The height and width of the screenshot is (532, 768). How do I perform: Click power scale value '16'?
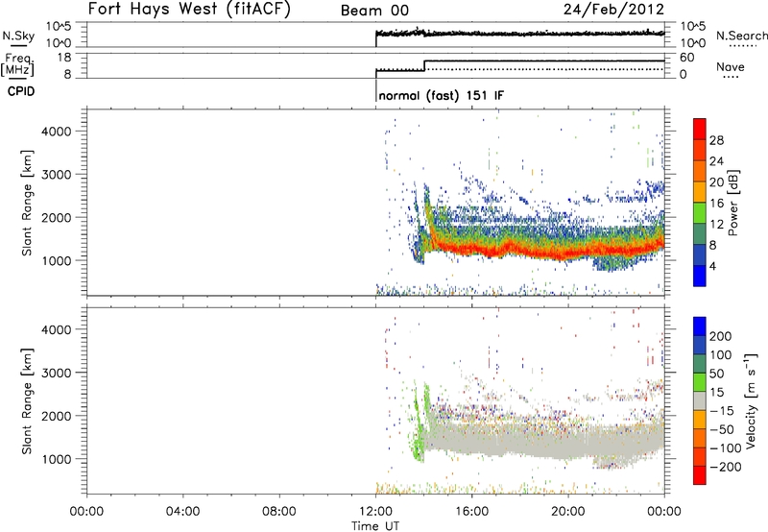click(x=716, y=204)
